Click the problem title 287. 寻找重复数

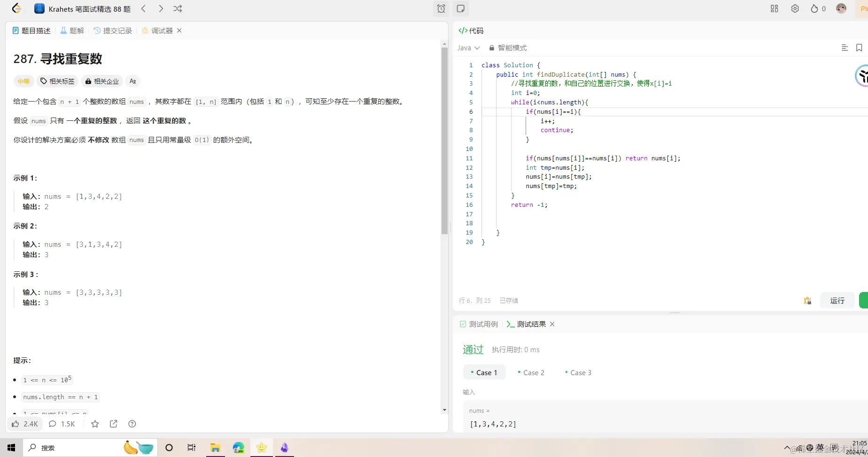coord(58,59)
